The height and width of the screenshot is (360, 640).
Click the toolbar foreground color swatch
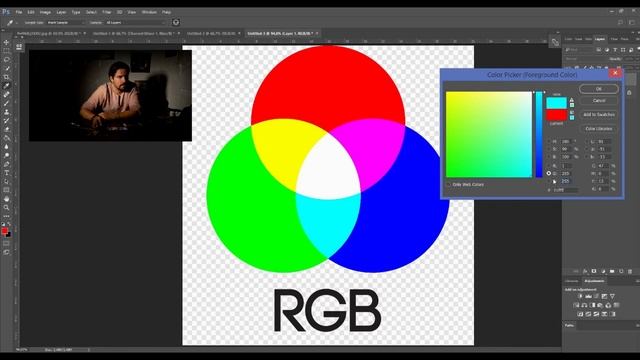(x=4, y=231)
